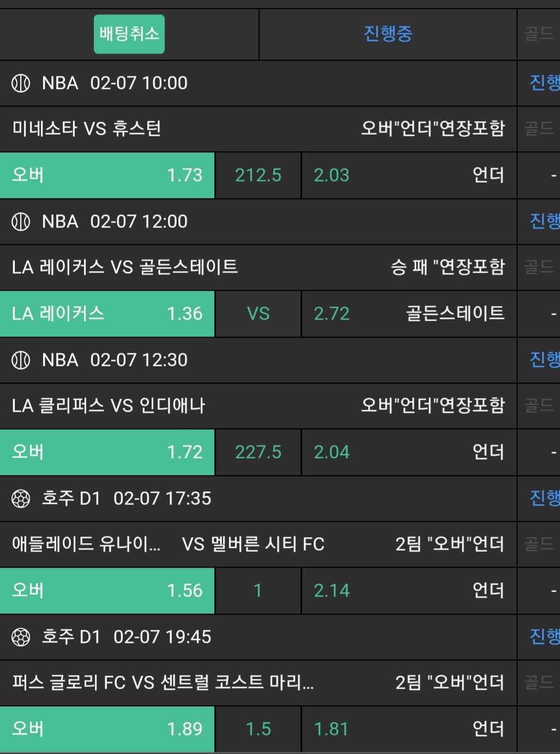Click the basketball icon beside NBA 12:30
This screenshot has width=560, height=754.
point(21,360)
